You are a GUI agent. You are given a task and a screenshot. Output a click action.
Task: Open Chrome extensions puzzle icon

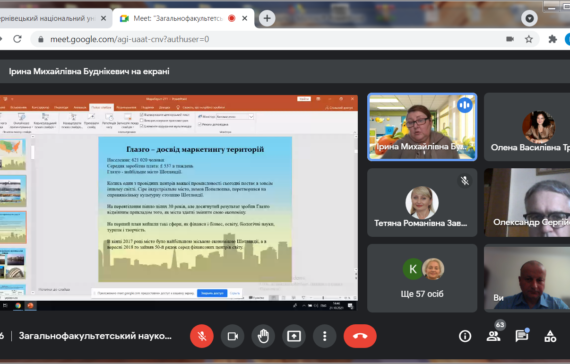tap(553, 39)
